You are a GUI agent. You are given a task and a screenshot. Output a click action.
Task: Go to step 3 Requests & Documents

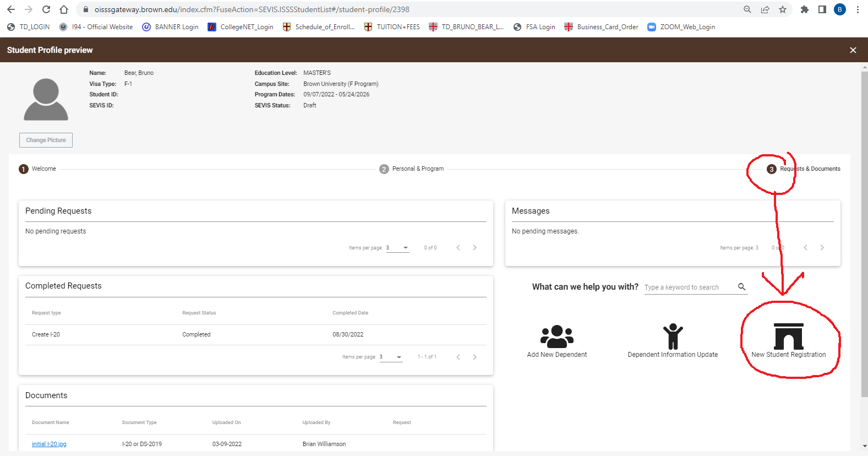pos(804,169)
